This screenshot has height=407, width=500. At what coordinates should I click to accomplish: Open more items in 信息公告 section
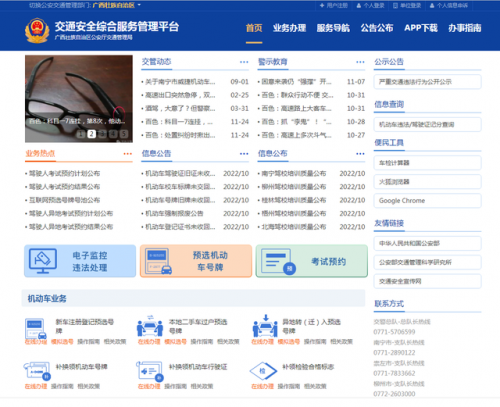click(244, 154)
